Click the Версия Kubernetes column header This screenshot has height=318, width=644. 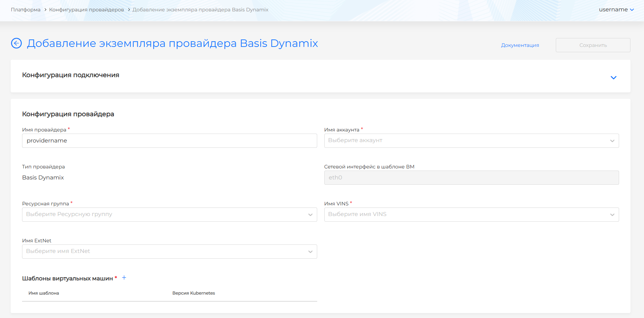pyautogui.click(x=193, y=293)
